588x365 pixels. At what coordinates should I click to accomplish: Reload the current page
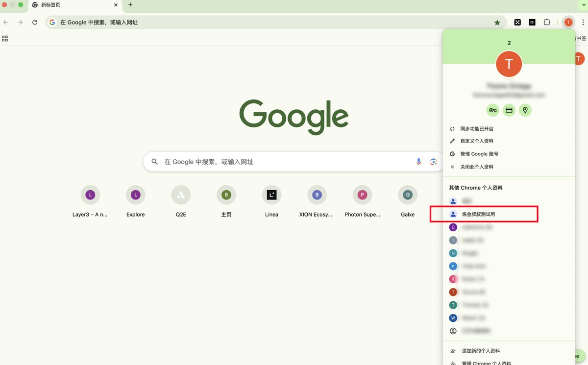coord(35,22)
